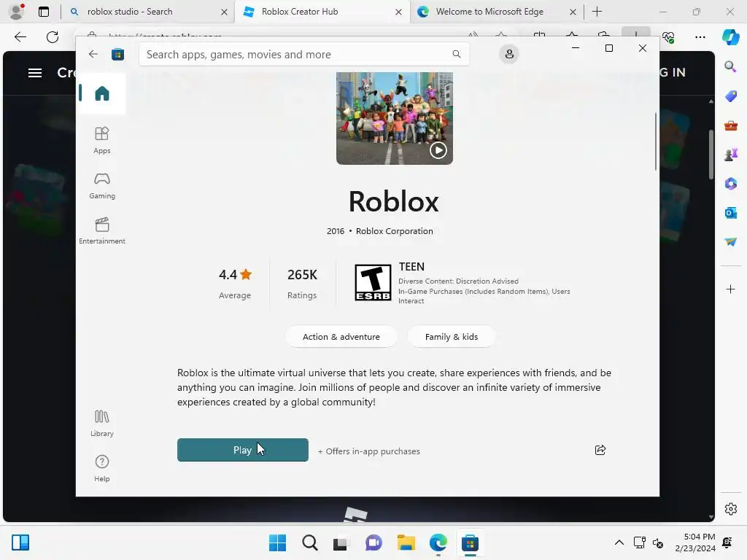Viewport: 747px width, 560px height.
Task: Go back in Microsoft Store
Action: click(x=93, y=54)
